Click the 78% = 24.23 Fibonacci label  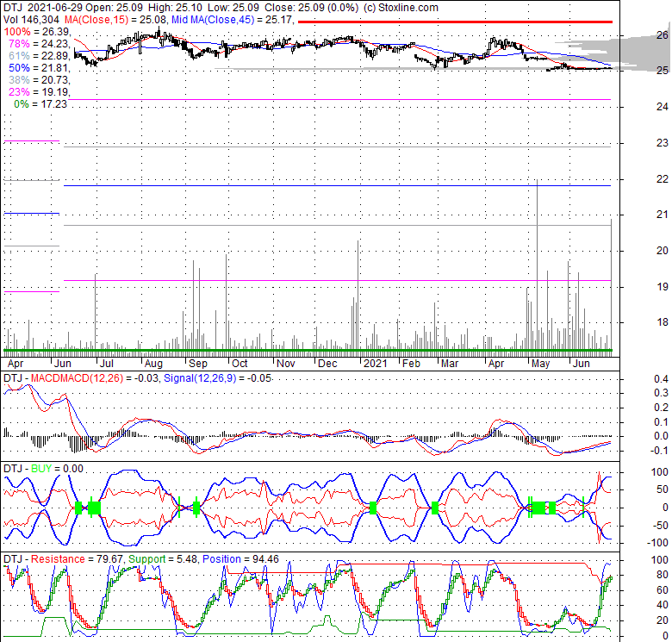point(39,44)
